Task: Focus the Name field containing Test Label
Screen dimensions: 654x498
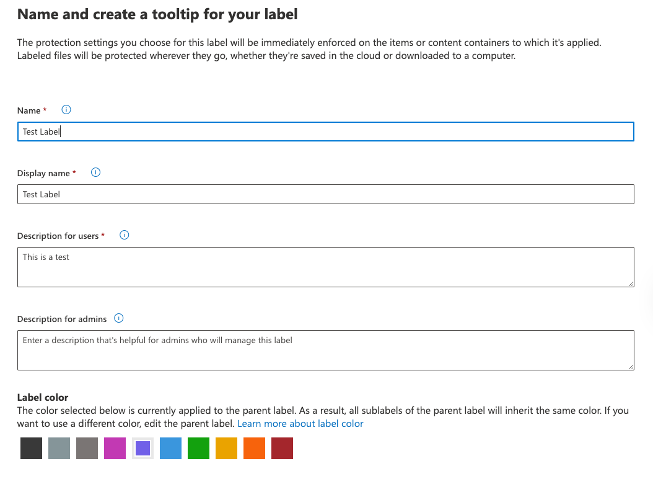Action: (326, 131)
